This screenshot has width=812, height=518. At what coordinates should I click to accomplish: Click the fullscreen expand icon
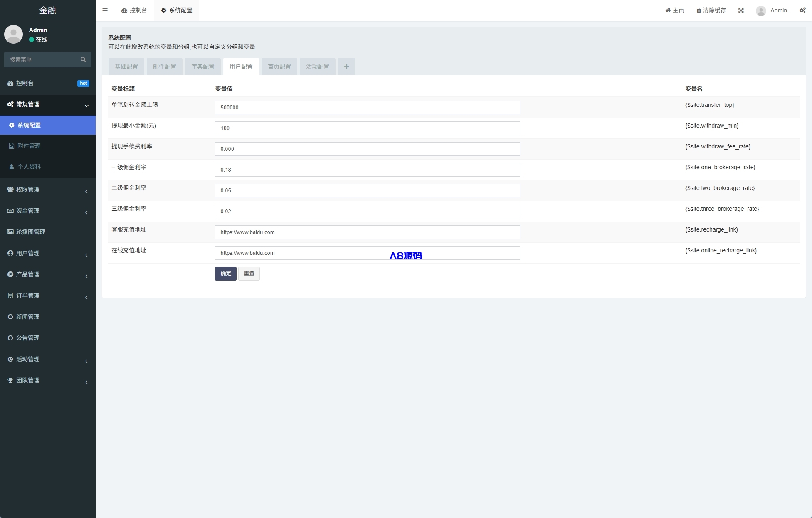(741, 10)
